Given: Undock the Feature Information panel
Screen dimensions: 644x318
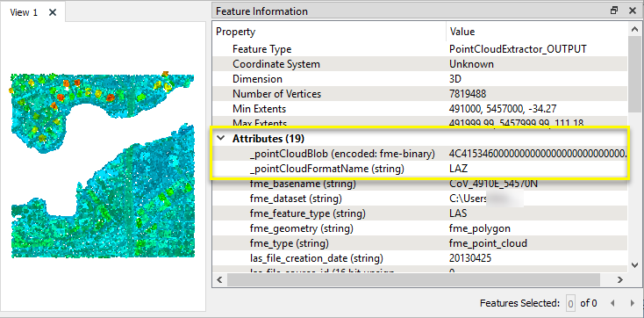Looking at the screenshot, I should coord(614,11).
